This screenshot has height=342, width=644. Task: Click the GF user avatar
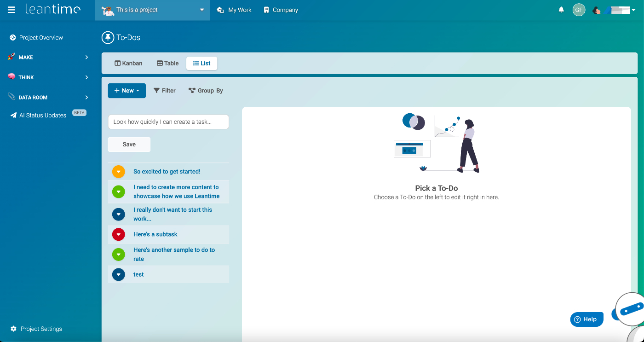click(x=579, y=10)
